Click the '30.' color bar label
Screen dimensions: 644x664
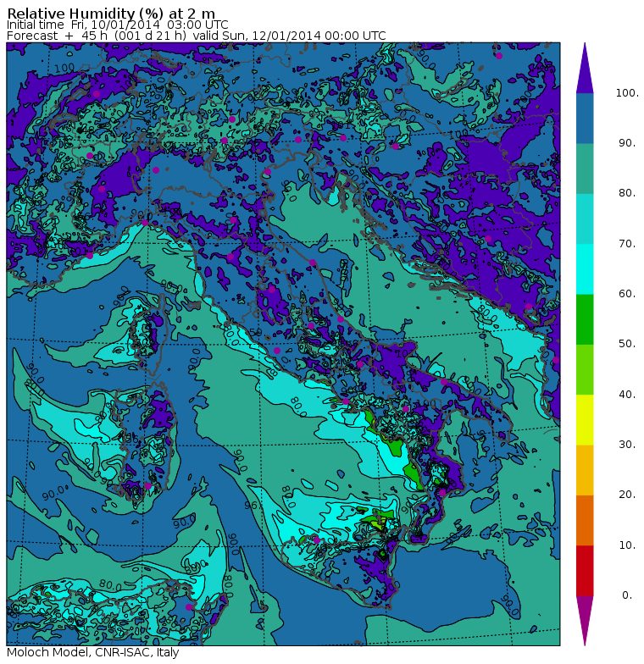pos(627,445)
